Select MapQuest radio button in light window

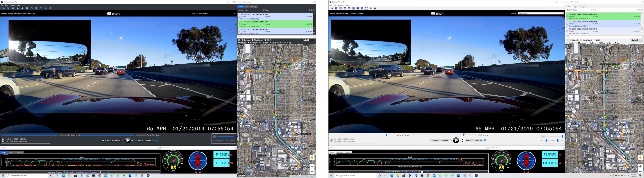(581, 40)
